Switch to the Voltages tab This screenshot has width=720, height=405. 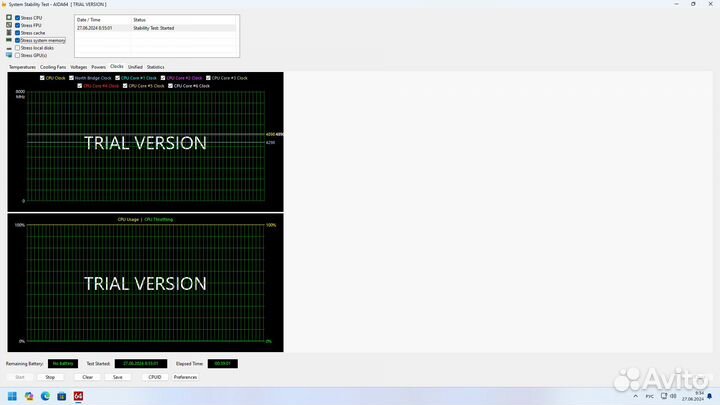pos(79,67)
